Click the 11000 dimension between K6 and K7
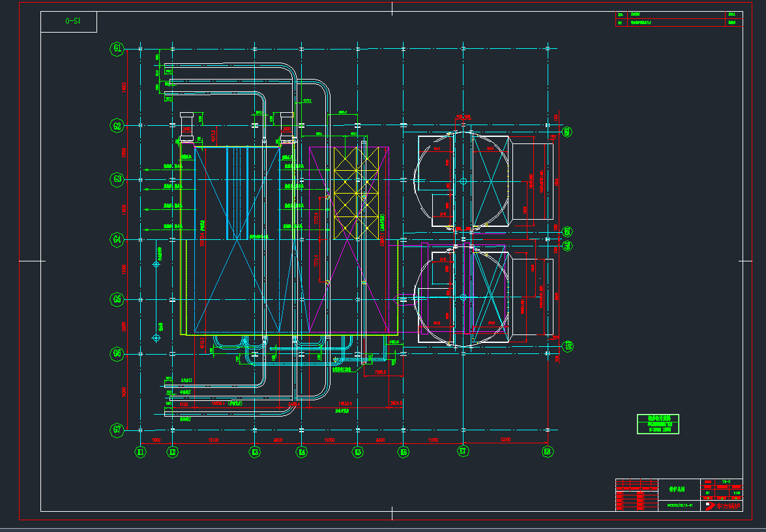The height and width of the screenshot is (532, 766). coord(434,441)
